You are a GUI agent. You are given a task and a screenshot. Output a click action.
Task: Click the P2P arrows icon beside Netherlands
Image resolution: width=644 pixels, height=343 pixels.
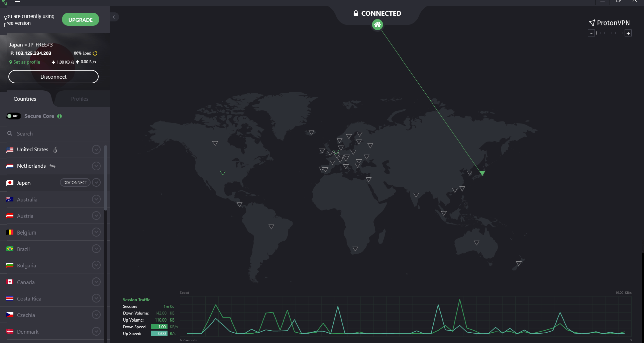52,166
